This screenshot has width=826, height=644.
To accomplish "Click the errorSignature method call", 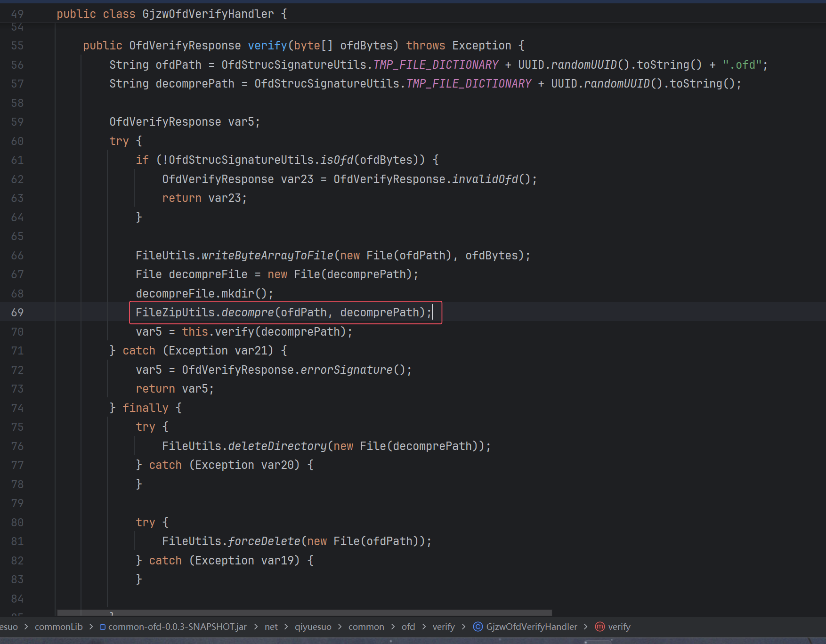I will (346, 370).
